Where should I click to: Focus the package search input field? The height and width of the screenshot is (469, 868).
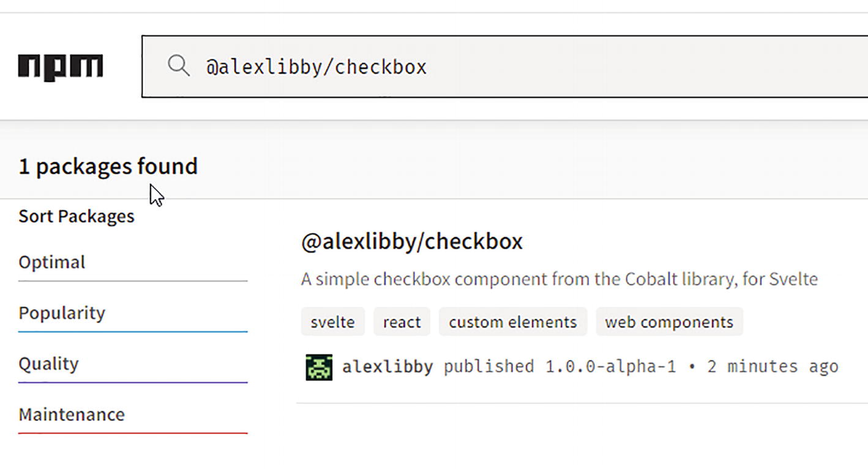pyautogui.click(x=520, y=66)
